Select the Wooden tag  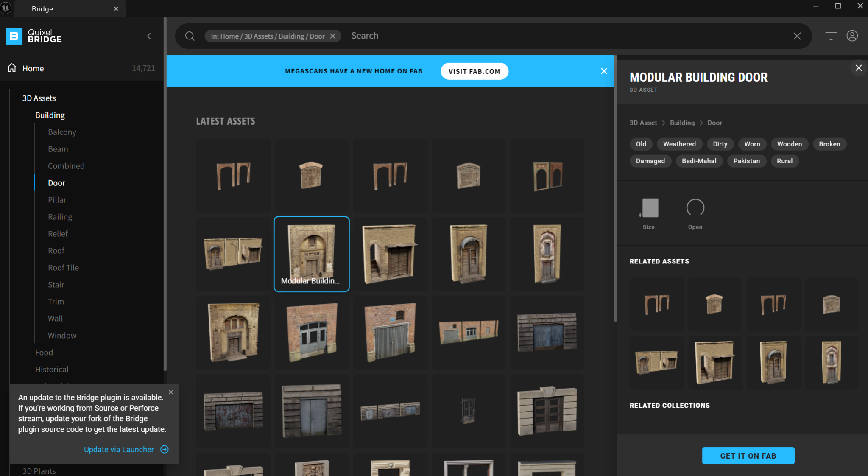pyautogui.click(x=789, y=144)
